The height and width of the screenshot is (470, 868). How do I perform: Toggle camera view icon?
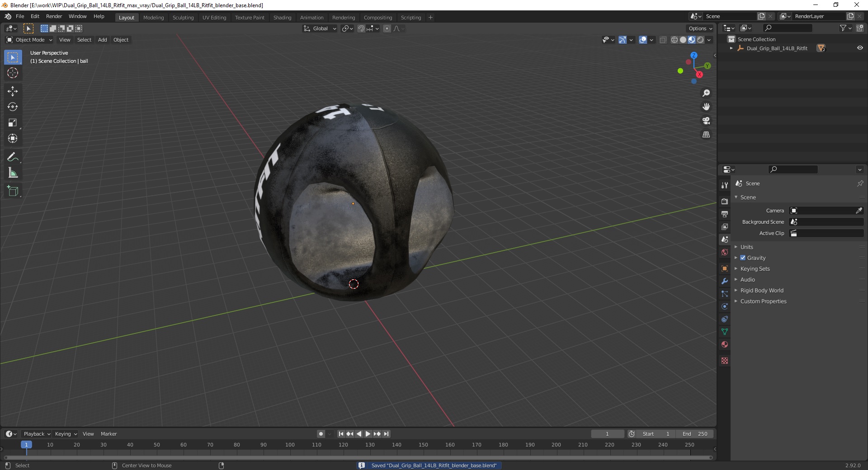click(x=706, y=121)
